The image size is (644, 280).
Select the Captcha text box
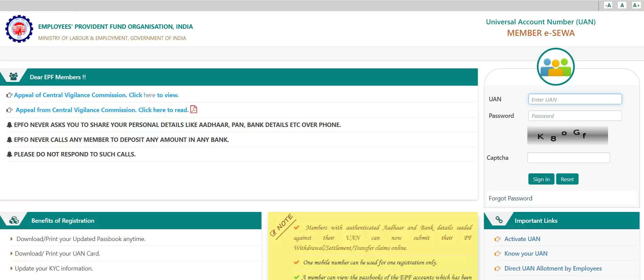(x=568, y=158)
